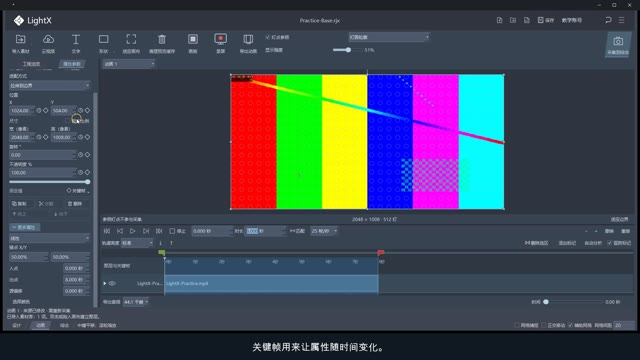The height and width of the screenshot is (360, 640).
Task: Expand the LightX-Practice layer triangle
Action: click(104, 283)
